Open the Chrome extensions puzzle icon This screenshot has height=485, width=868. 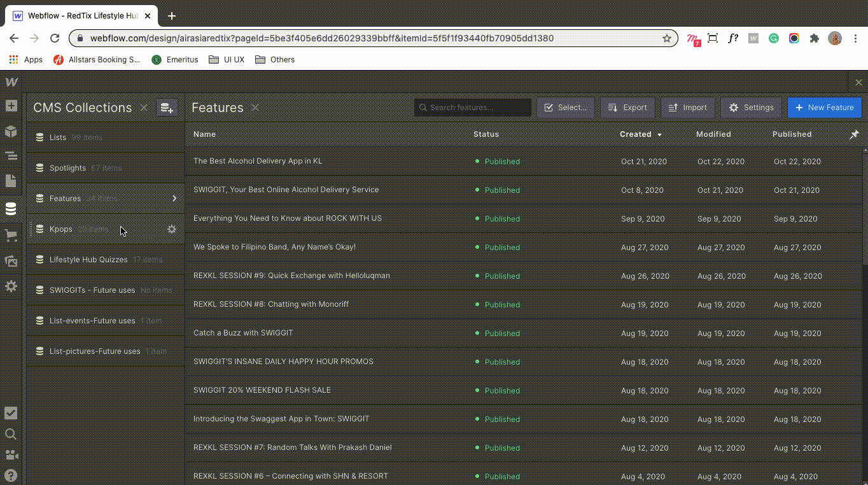pos(814,38)
